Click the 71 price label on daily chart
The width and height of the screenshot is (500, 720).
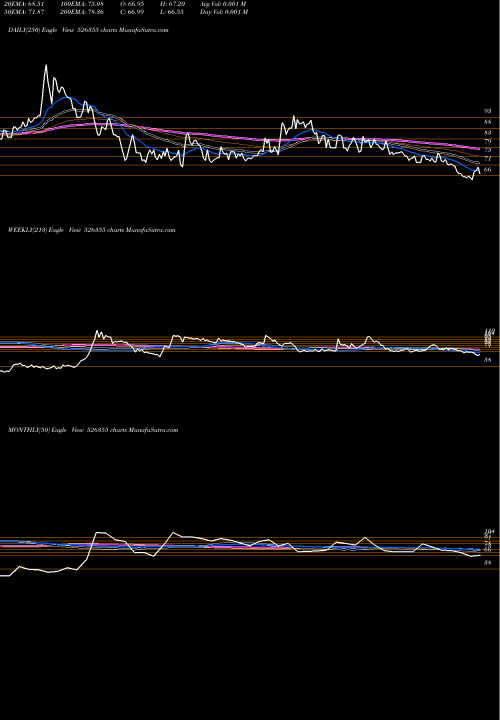click(488, 159)
